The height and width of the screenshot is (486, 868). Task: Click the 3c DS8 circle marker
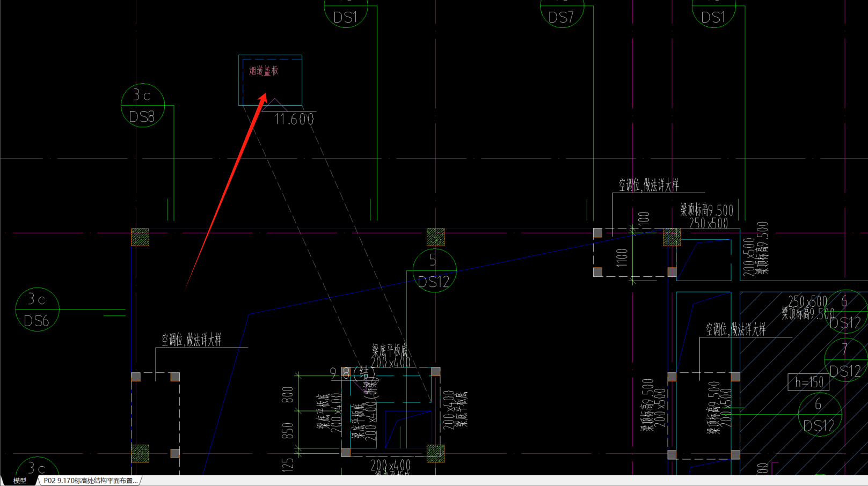click(x=142, y=106)
